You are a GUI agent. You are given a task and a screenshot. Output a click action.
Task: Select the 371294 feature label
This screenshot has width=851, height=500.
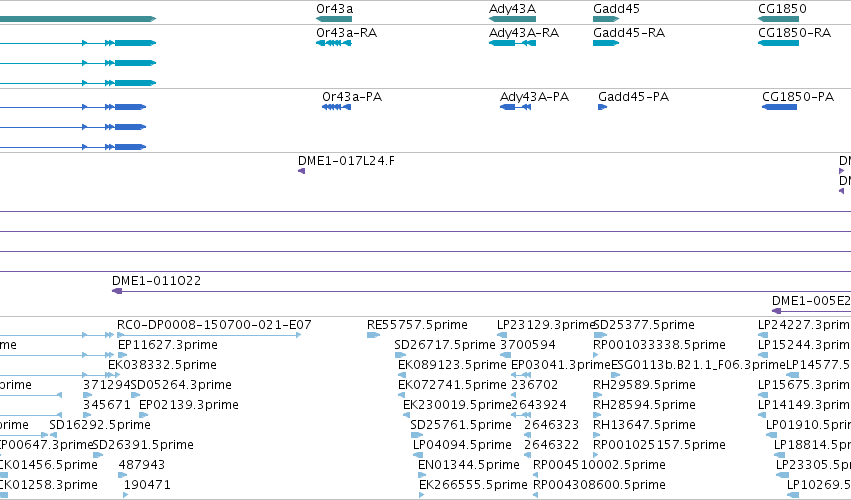107,385
